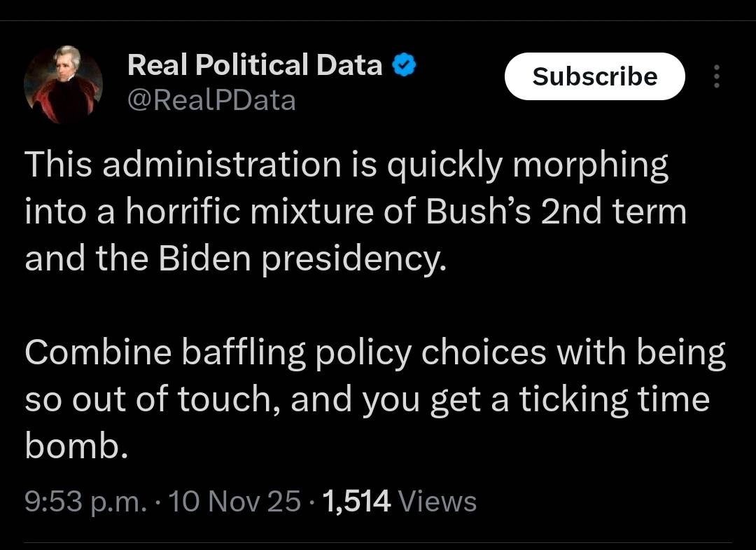Click the words out of touch

pyautogui.click(x=174, y=399)
